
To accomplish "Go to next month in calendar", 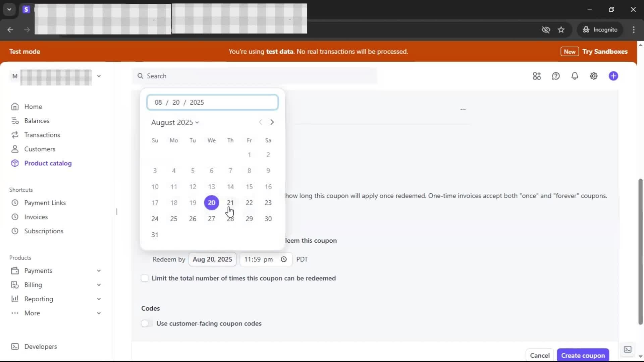I will (x=272, y=122).
